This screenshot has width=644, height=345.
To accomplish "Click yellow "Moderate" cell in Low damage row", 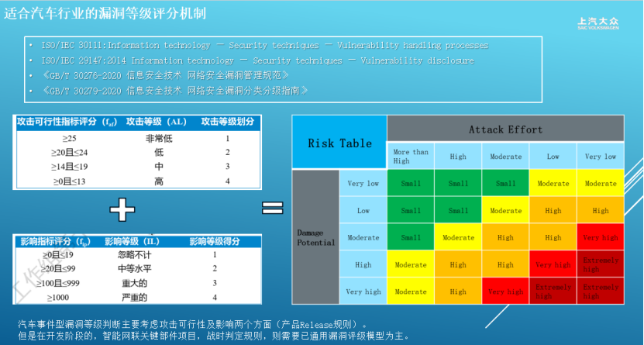I will coord(505,210).
